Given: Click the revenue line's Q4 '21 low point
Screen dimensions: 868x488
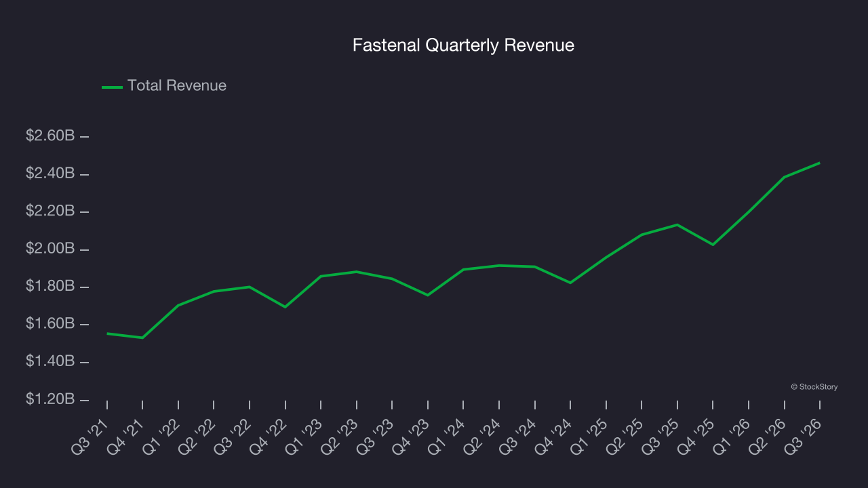Looking at the screenshot, I should pos(142,338).
